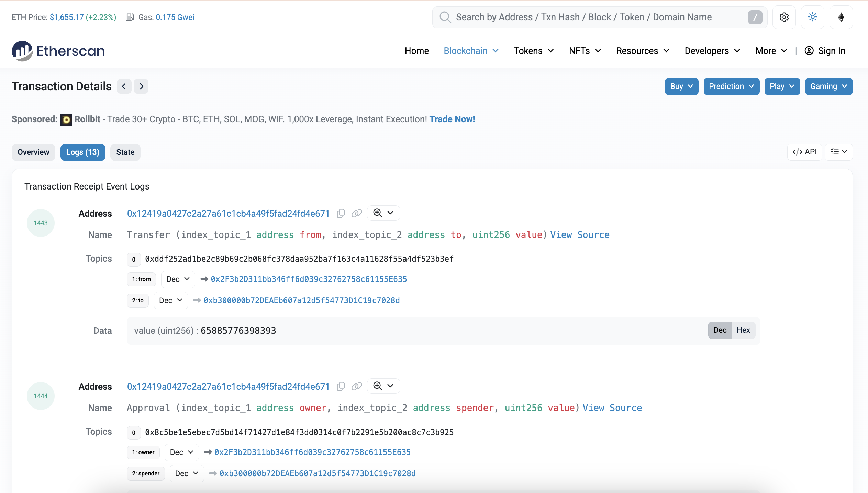
Task: Click the Ethereum network icon
Action: coord(841,17)
